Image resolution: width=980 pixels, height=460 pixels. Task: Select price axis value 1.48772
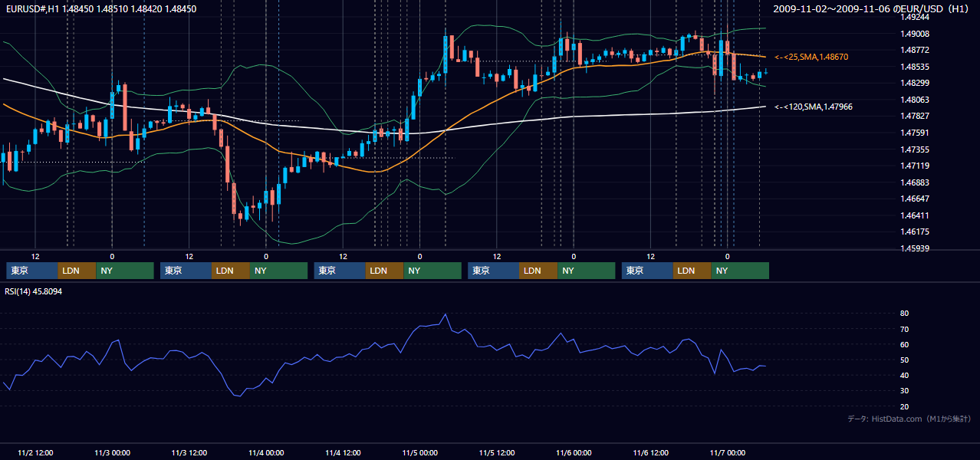915,50
